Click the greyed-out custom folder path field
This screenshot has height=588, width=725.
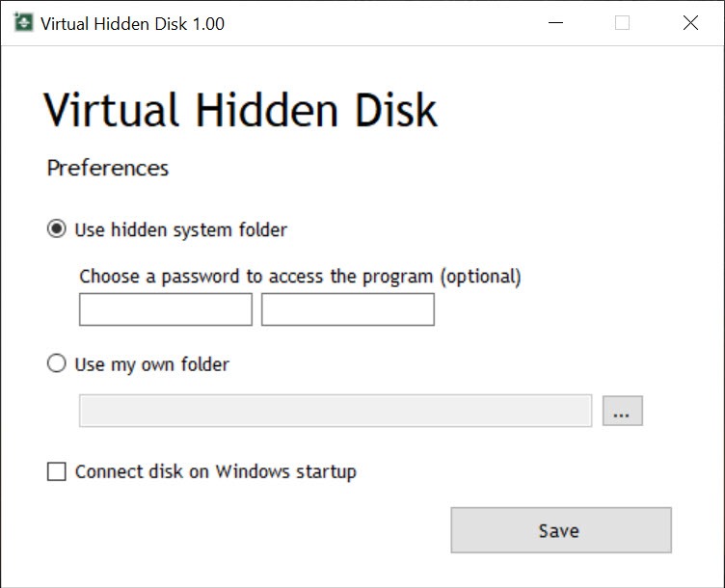(336, 411)
